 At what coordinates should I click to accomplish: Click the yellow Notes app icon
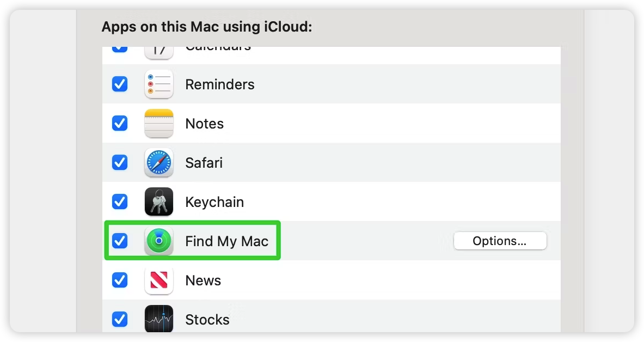pyautogui.click(x=159, y=123)
